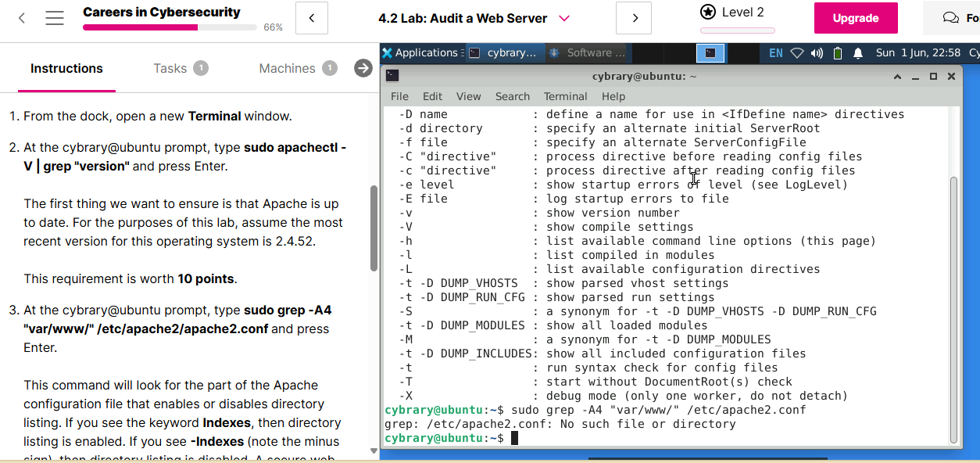Click the 66% progress label
980x463 pixels.
click(x=273, y=27)
